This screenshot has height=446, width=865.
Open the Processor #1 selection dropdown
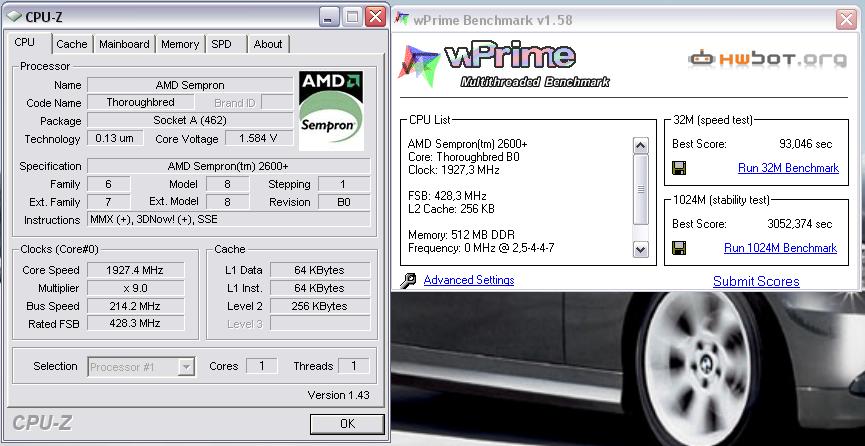point(187,367)
